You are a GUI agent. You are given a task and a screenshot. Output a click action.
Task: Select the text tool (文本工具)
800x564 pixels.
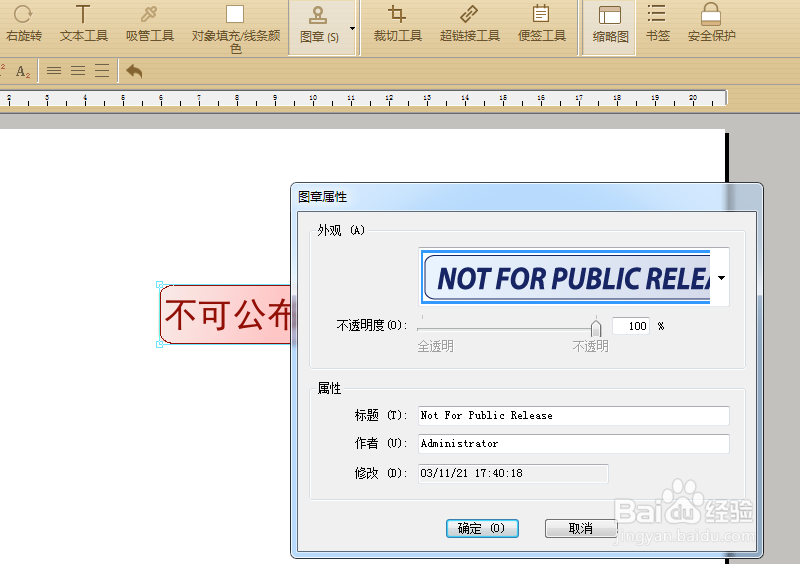point(83,23)
